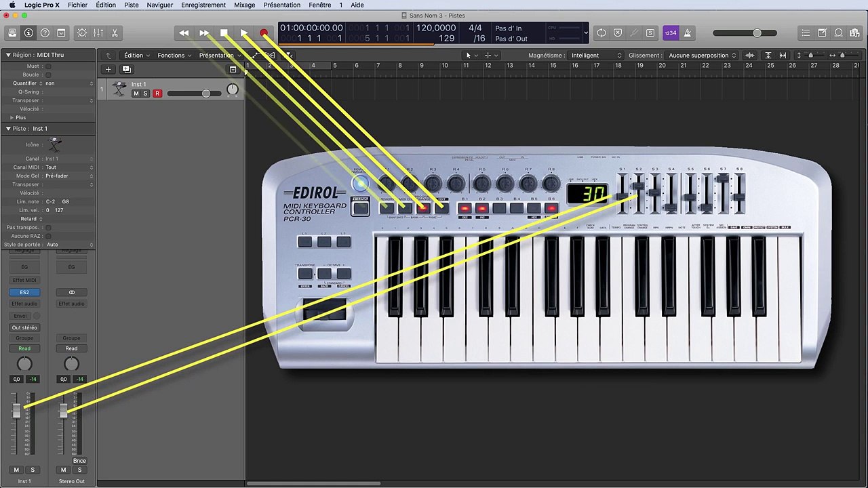
Task: Solo the Inst 1 track in track header
Action: click(144, 94)
